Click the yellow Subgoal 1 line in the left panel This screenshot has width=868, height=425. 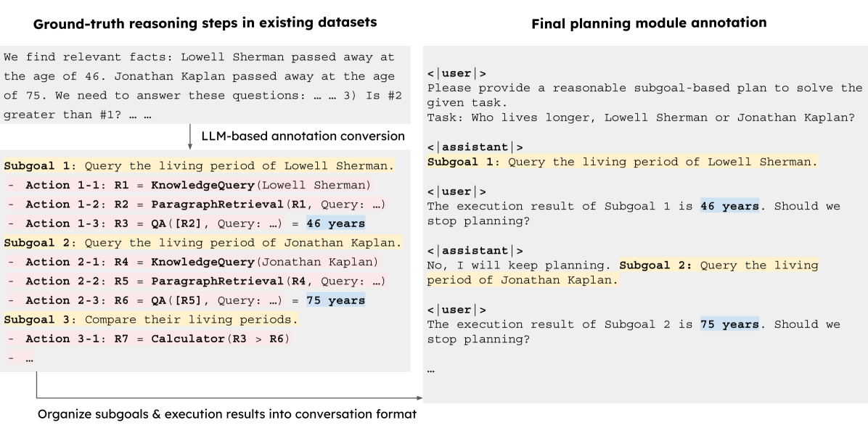[x=199, y=166]
